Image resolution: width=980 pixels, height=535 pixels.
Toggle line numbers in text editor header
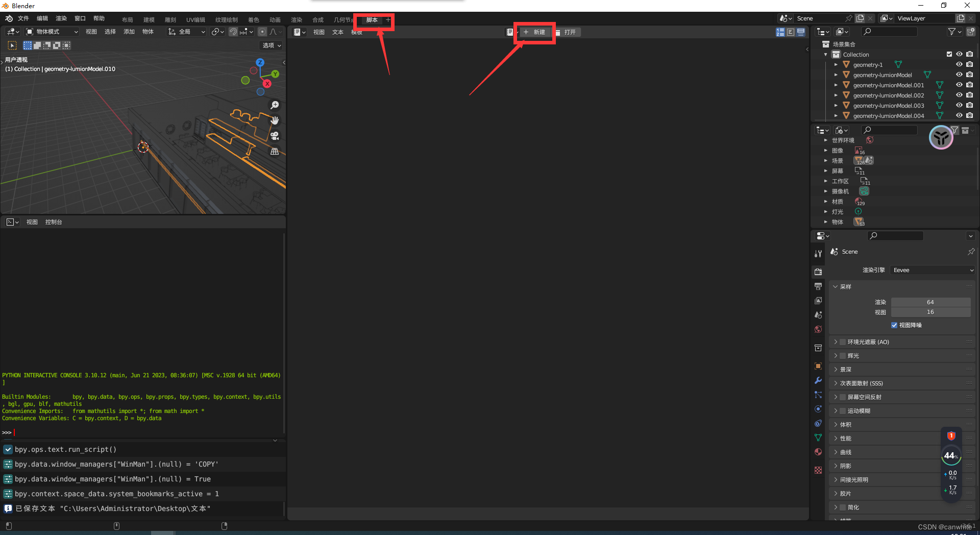coord(780,32)
